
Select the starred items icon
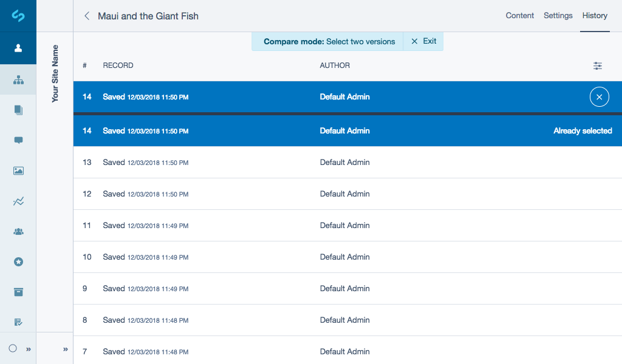(x=18, y=261)
